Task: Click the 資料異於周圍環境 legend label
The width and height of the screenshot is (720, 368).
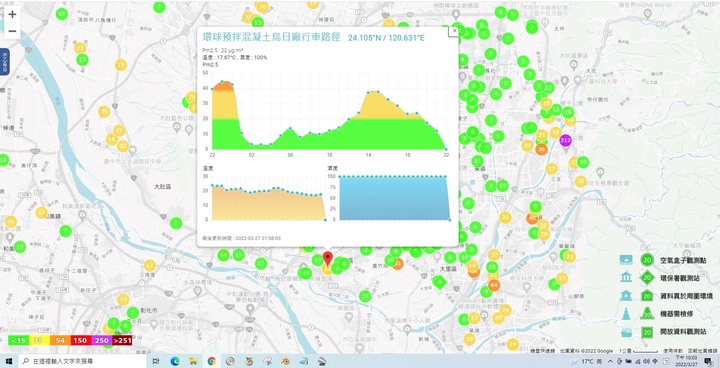Action: tap(686, 296)
